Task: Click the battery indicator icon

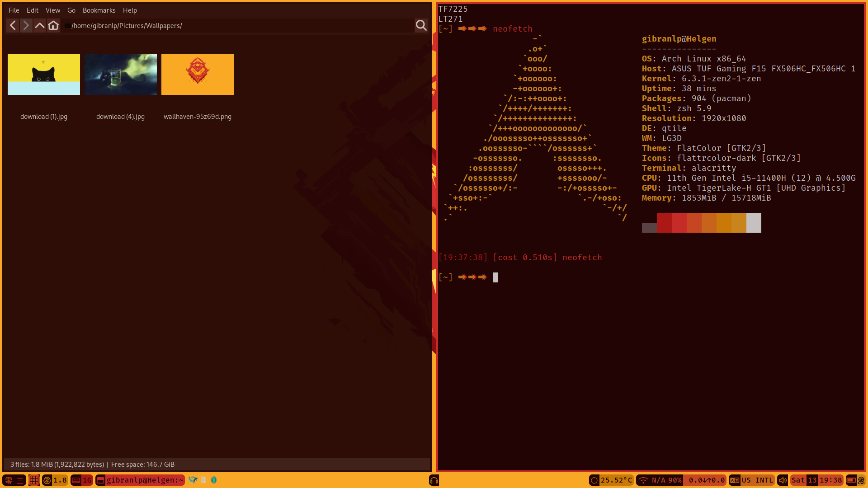Action: (851, 480)
